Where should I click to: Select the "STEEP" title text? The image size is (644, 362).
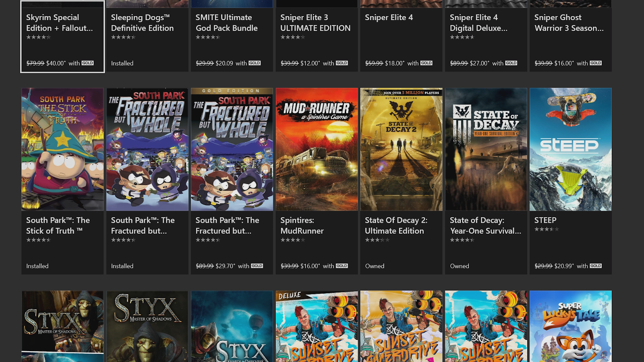[545, 220]
